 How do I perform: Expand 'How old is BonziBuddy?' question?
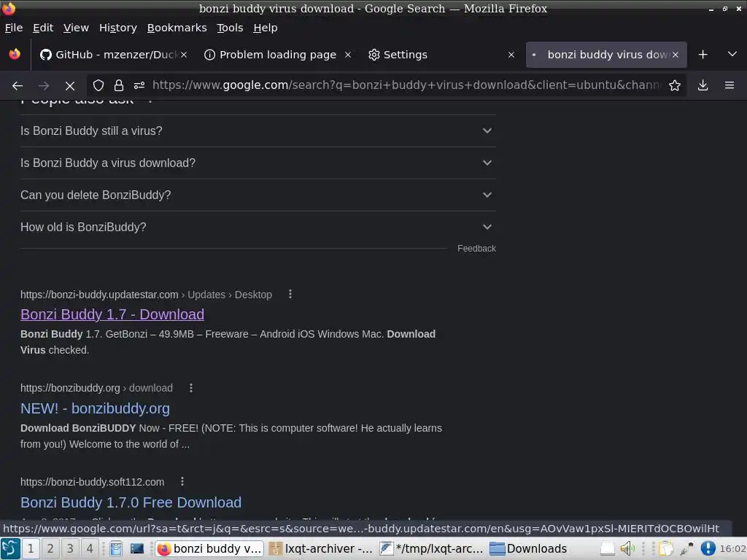point(258,227)
